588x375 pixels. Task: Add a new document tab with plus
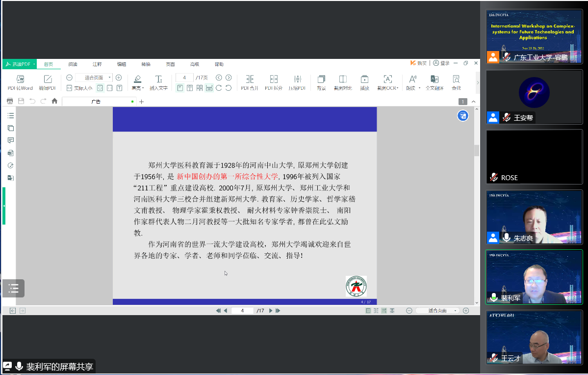(141, 101)
